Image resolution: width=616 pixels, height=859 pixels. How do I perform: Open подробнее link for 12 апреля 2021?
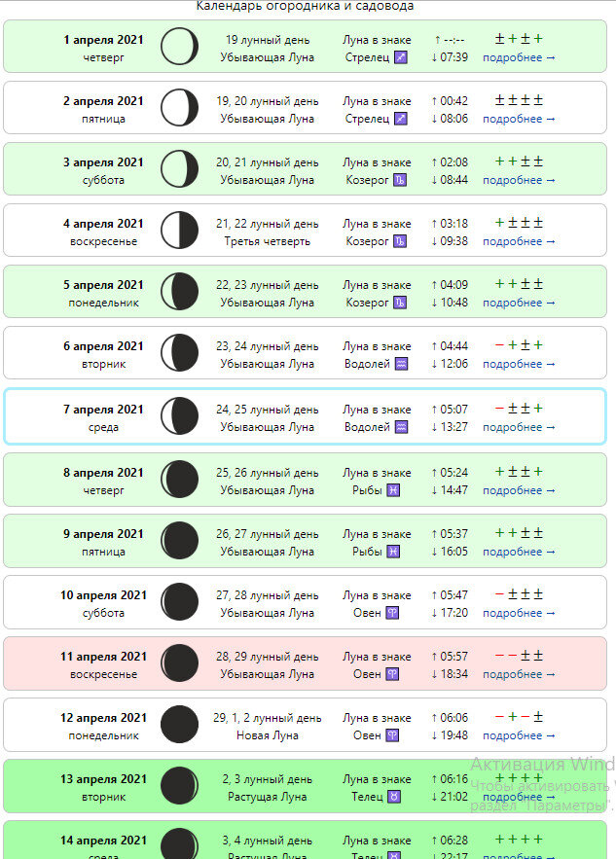pyautogui.click(x=519, y=735)
